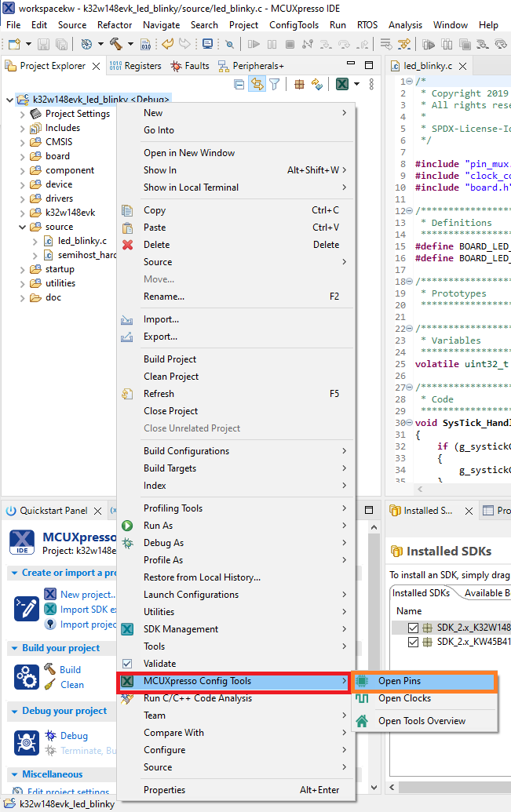Click the Debug bug icon in Quickstart Panel
The height and width of the screenshot is (812, 511).
(x=49, y=736)
